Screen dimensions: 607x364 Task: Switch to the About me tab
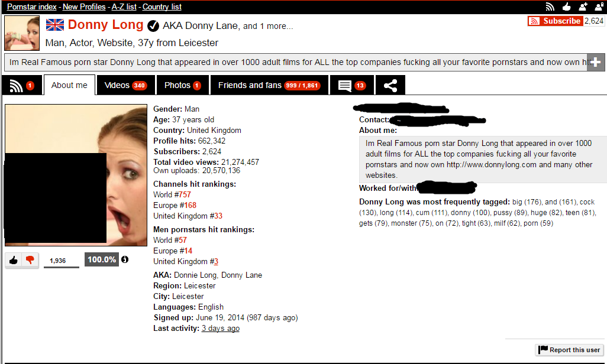(69, 85)
